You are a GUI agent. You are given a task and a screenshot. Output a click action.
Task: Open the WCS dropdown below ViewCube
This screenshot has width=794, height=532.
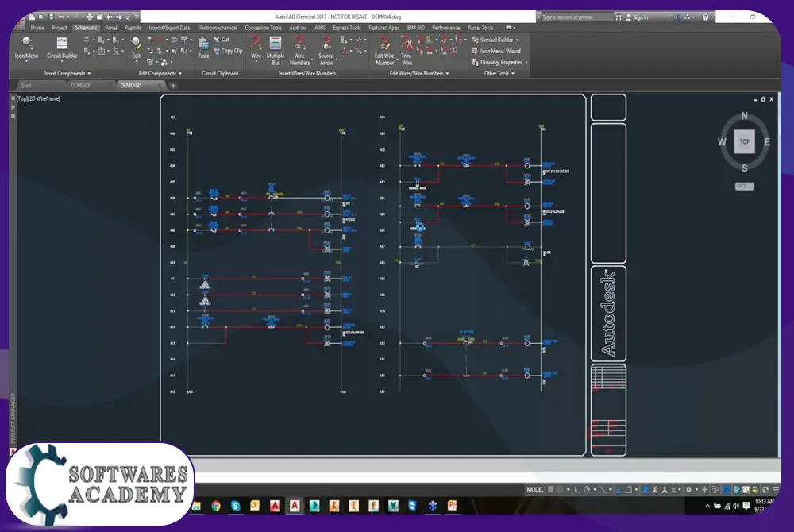tap(745, 187)
